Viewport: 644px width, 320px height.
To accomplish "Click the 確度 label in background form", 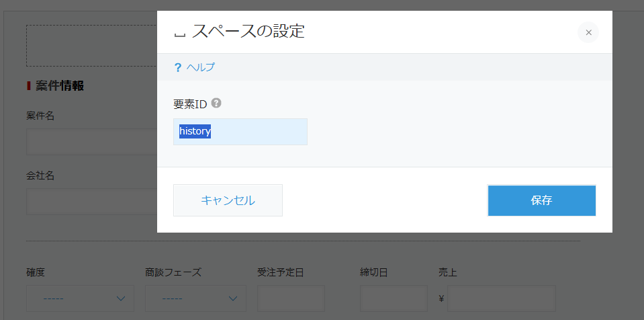I will tap(36, 272).
